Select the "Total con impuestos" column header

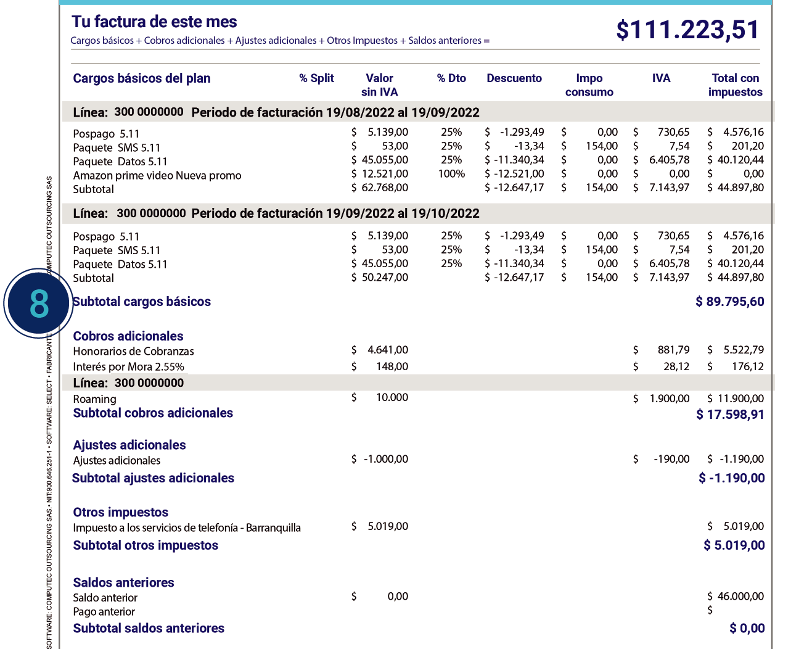[x=735, y=85]
